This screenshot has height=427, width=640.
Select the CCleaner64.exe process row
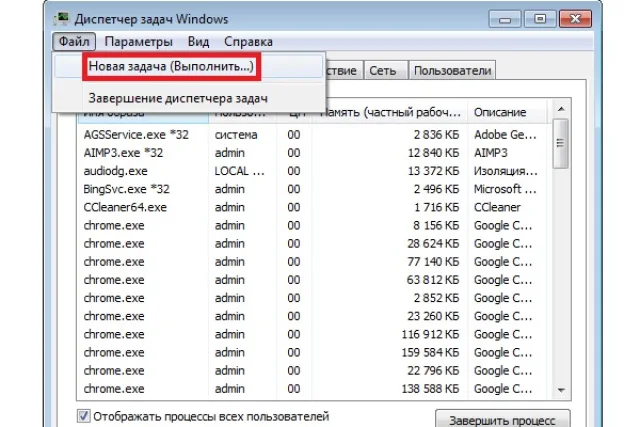313,207
